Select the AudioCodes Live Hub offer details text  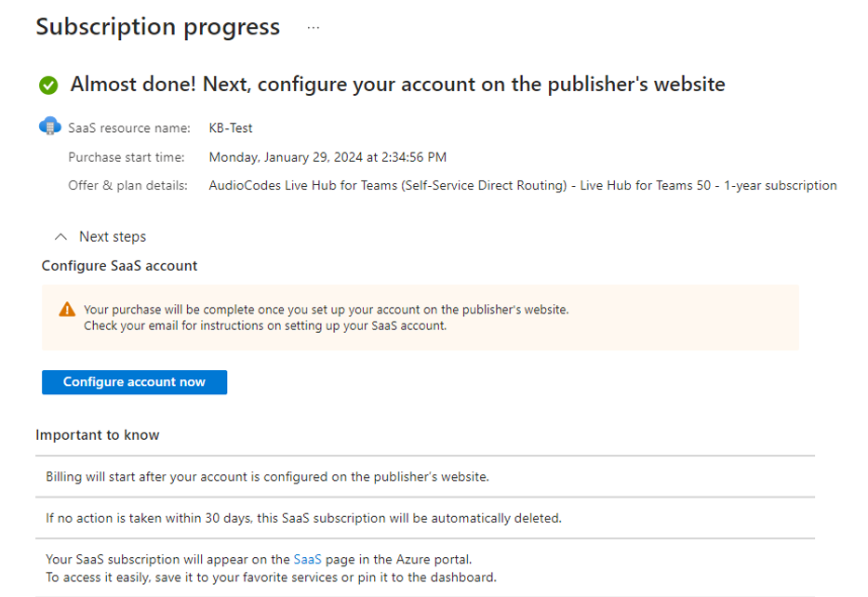[x=523, y=185]
